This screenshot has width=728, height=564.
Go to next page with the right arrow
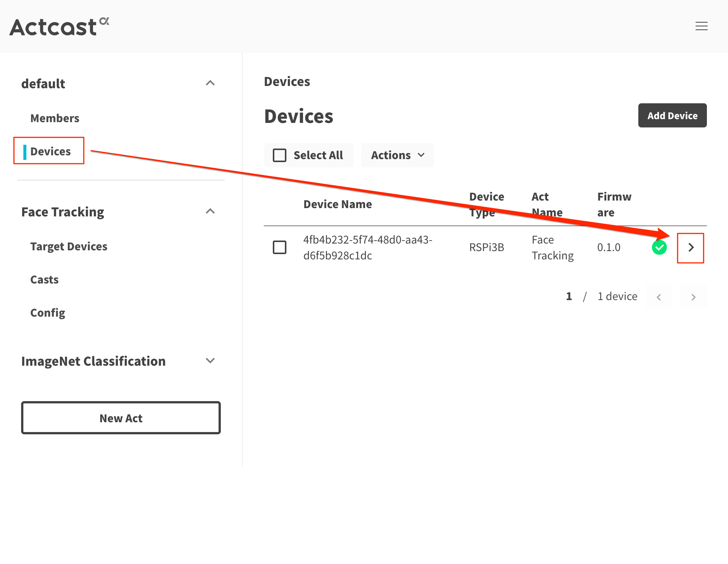click(693, 297)
